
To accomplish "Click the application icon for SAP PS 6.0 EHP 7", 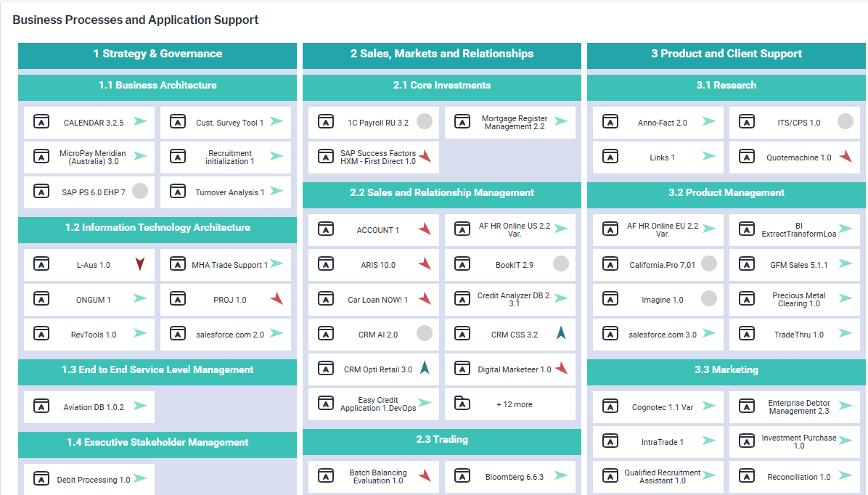I will coord(41,192).
